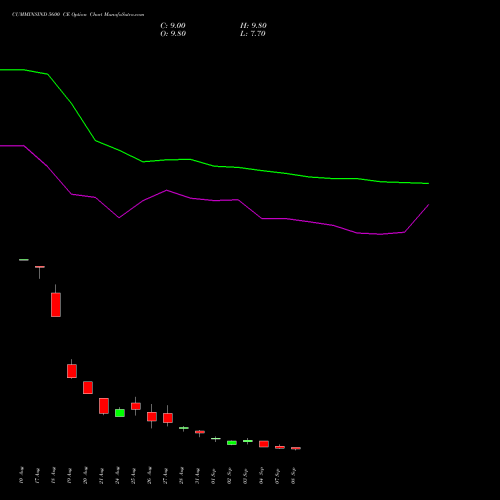Click the high value H: 9.80

click(x=253, y=26)
